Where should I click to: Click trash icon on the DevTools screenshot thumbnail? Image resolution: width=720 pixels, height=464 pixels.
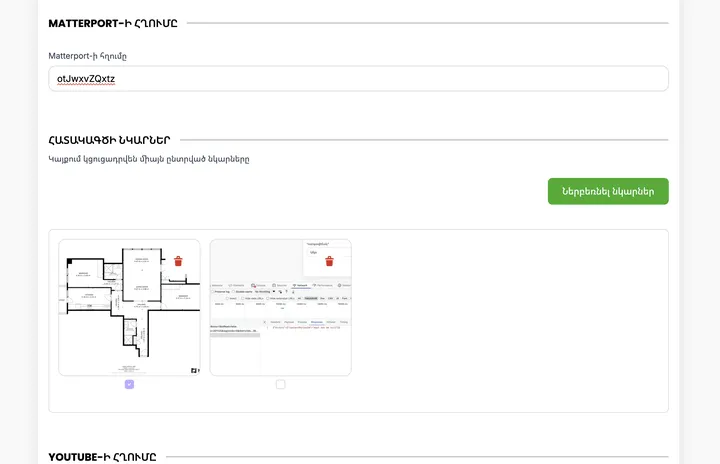point(329,261)
